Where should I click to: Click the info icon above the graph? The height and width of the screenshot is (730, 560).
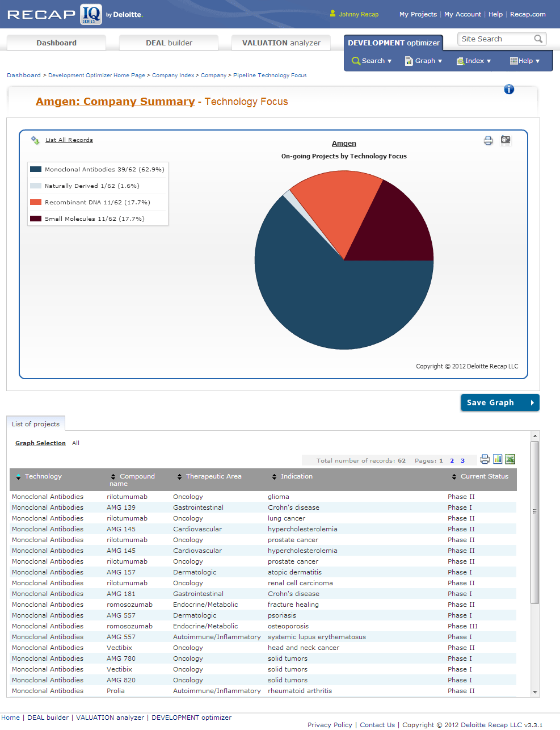tap(509, 89)
